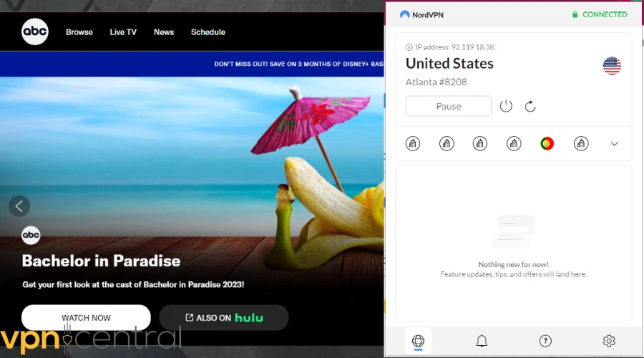Pause the VPN connection
This screenshot has width=644, height=358.
pyautogui.click(x=449, y=106)
